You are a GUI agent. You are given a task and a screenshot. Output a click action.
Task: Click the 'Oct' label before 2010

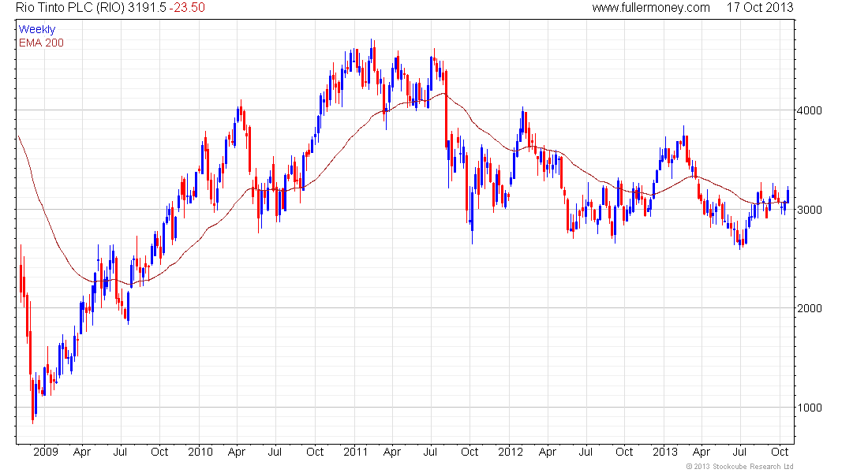pyautogui.click(x=159, y=452)
